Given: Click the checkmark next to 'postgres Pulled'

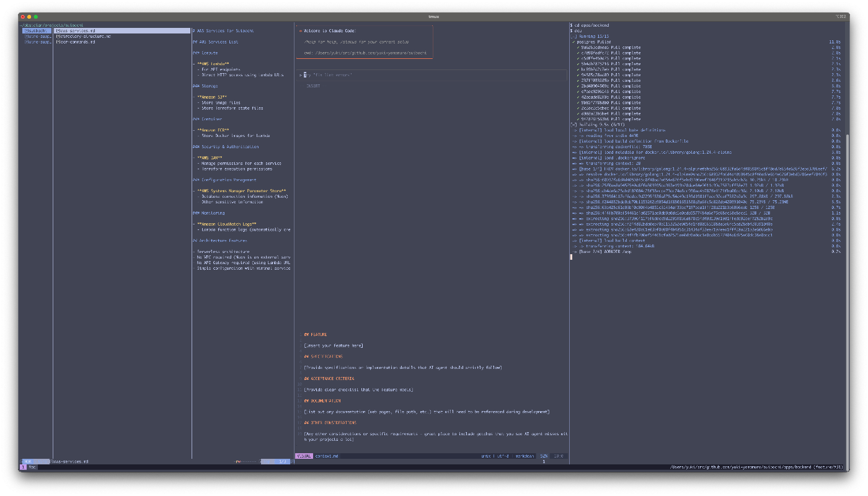Looking at the screenshot, I should coord(574,42).
